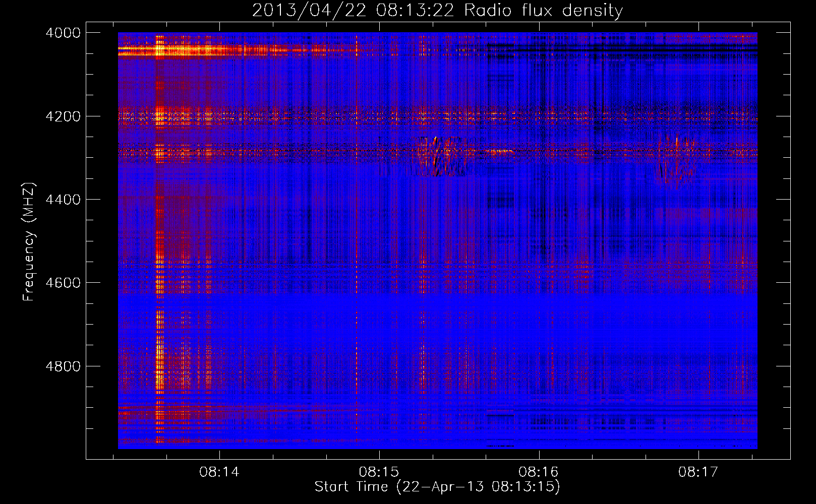This screenshot has width=816, height=504.
Task: Click the burst structure near 08:15:20 at 4300 MHz
Action: pyautogui.click(x=441, y=156)
